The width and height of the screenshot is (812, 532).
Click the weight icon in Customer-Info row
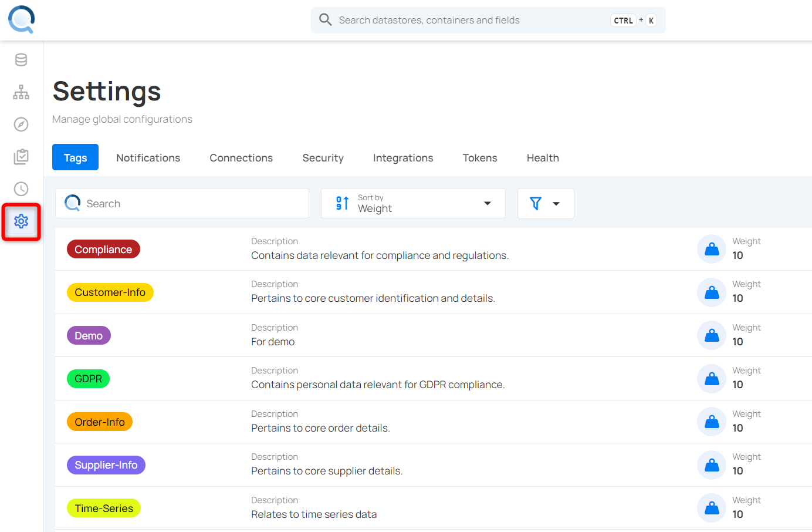712,292
